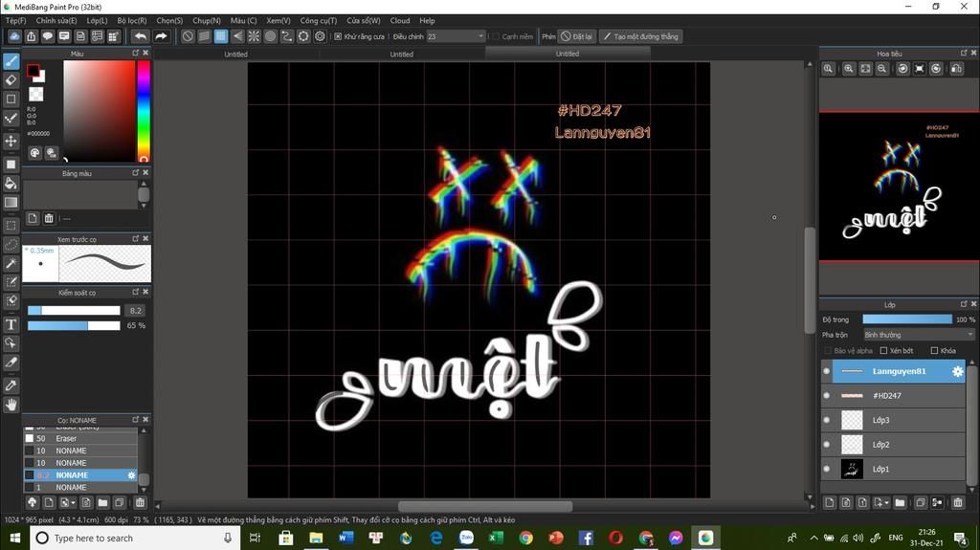Select the Brush tool

11,61
